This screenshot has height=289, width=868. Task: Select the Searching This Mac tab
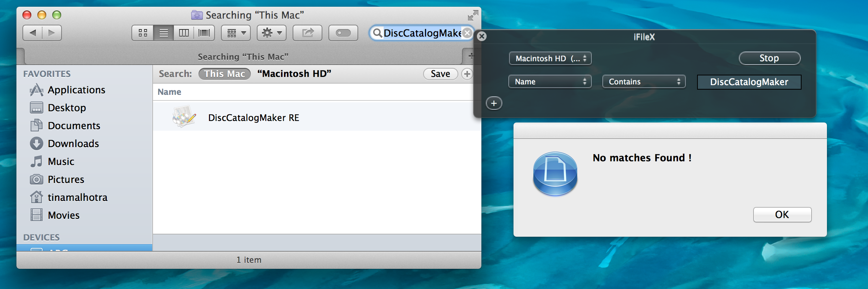click(x=243, y=57)
